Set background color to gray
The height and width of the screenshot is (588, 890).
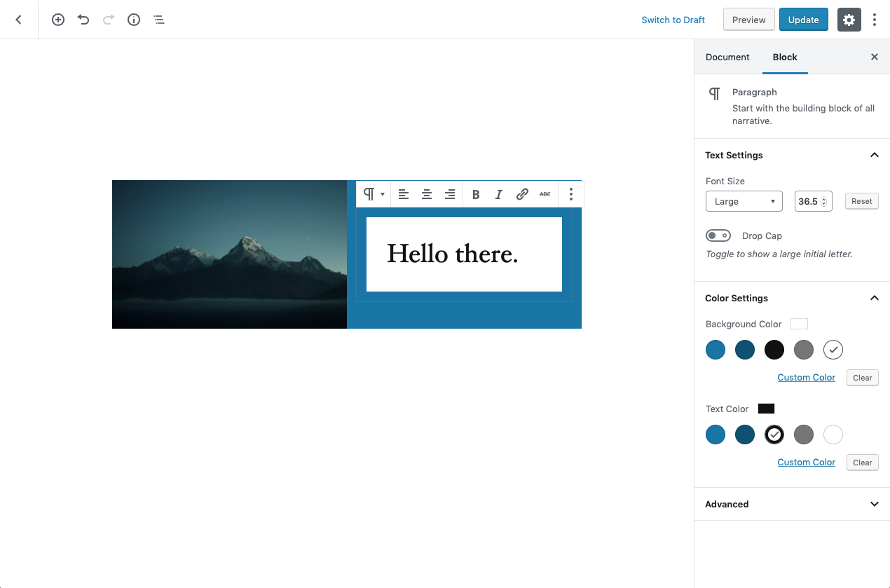(x=804, y=349)
